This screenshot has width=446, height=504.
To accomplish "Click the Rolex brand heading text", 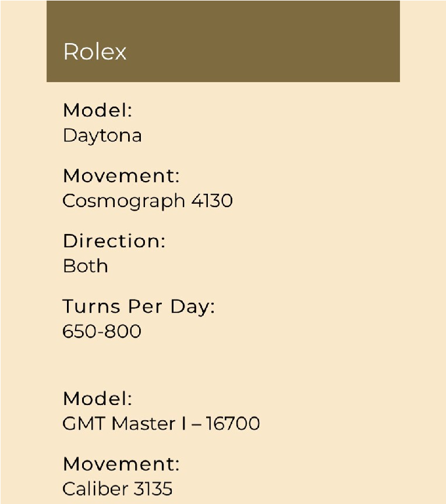I will click(94, 52).
